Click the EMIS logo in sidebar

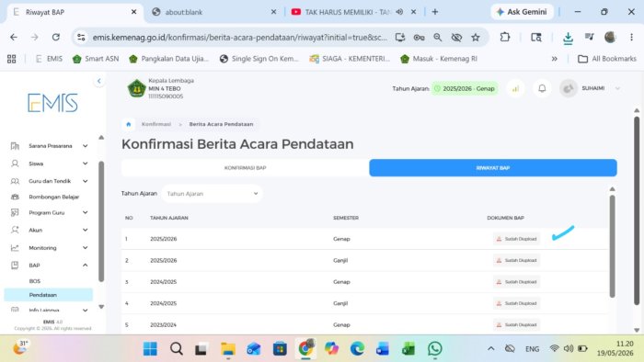tap(52, 103)
